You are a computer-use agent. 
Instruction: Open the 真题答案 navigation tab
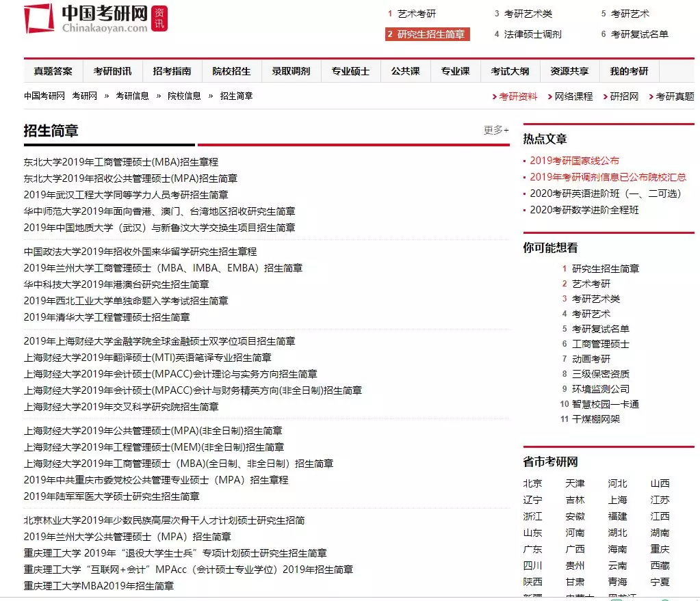tap(53, 71)
